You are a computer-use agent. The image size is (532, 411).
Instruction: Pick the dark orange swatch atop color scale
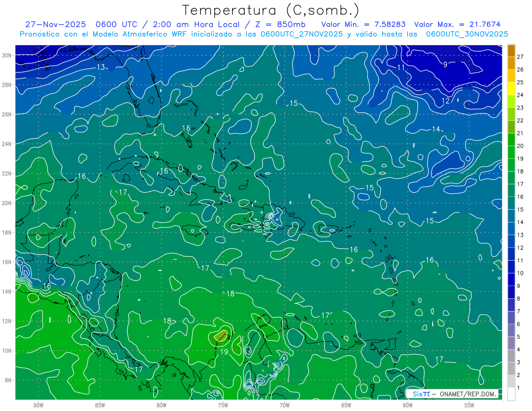[x=511, y=50]
